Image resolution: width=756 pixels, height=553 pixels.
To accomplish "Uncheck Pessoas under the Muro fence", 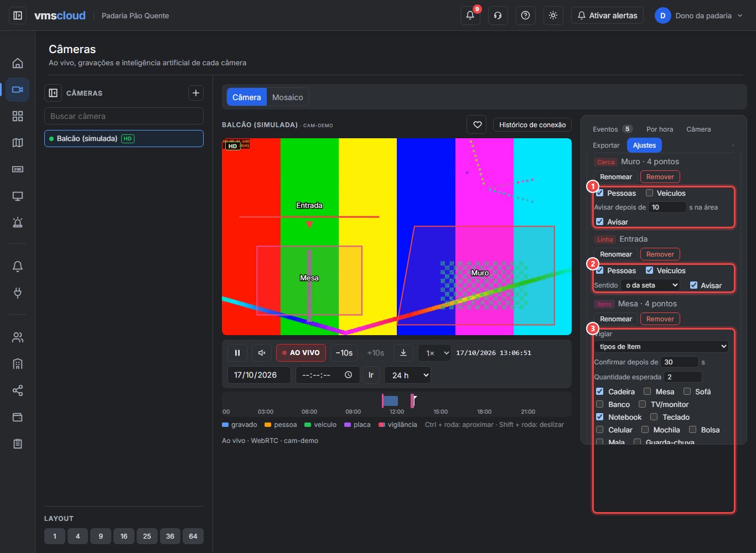I will coord(599,193).
